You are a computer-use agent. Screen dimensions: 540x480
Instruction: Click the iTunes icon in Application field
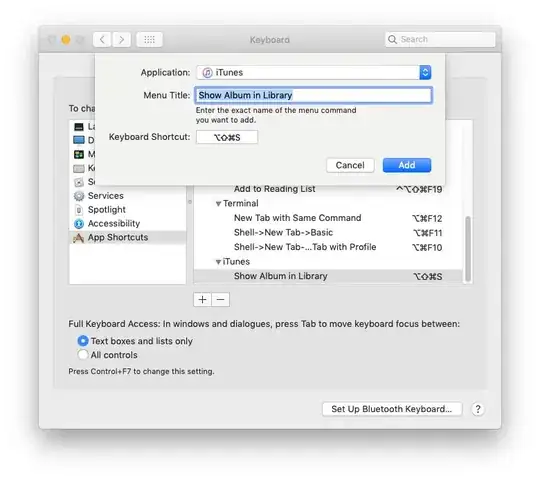coord(207,73)
